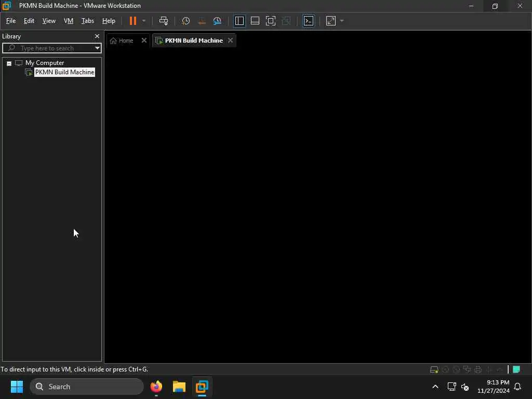The height and width of the screenshot is (399, 532).
Task: Open the snapshot manager
Action: [x=217, y=21]
